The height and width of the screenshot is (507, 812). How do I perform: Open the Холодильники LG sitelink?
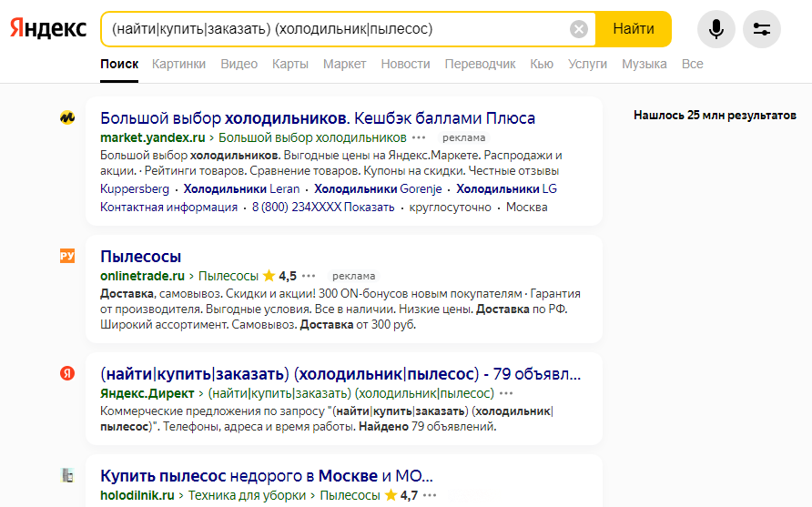[x=506, y=189]
